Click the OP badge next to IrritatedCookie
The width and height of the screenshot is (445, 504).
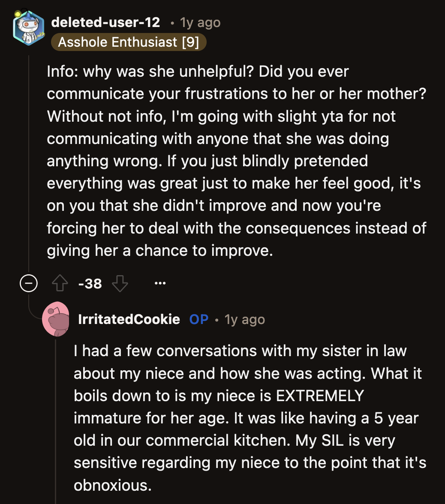click(x=198, y=319)
